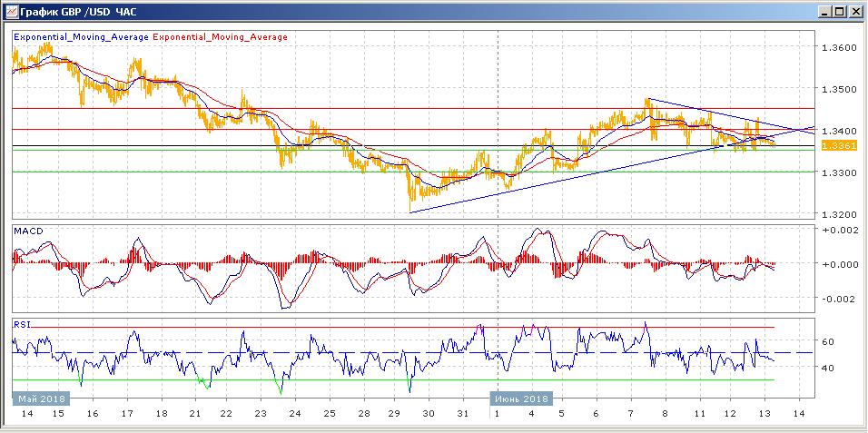Click the blue Exponential_Moving_Average legend label
Screen dimensions: 868x433
click(x=81, y=37)
